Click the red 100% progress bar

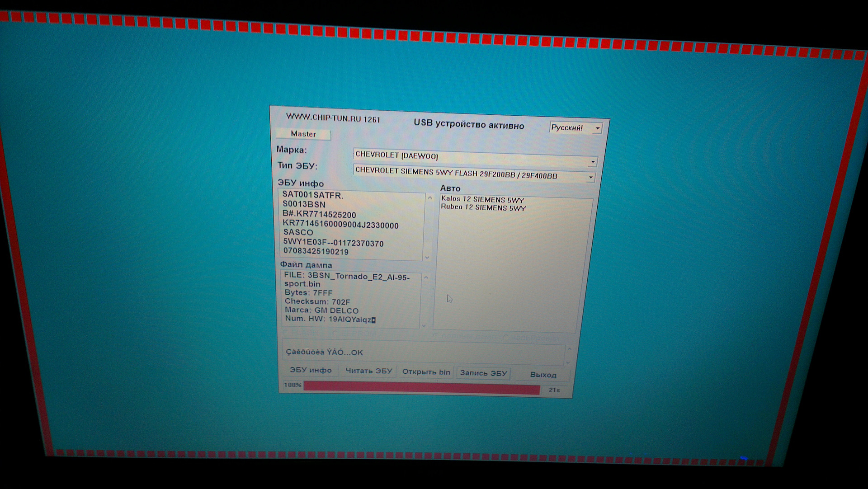(x=421, y=387)
